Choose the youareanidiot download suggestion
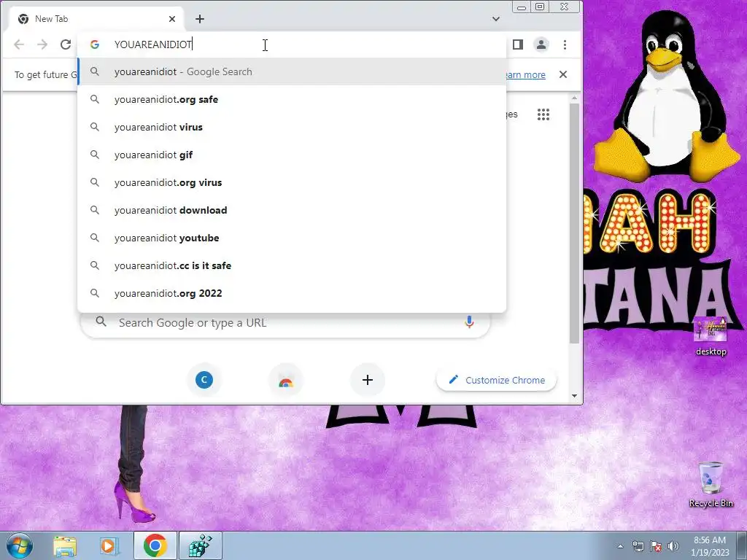Viewport: 747px width, 560px height. [x=292, y=210]
